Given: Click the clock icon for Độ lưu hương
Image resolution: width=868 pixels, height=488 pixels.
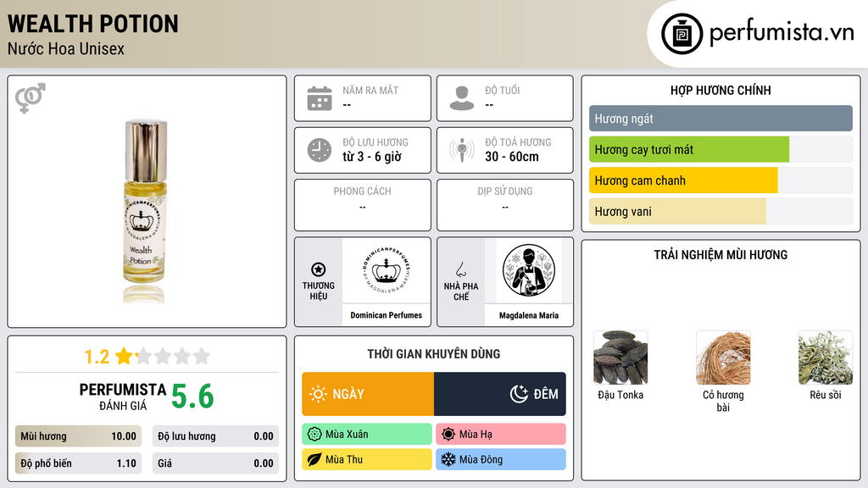Looking at the screenshot, I should [320, 150].
